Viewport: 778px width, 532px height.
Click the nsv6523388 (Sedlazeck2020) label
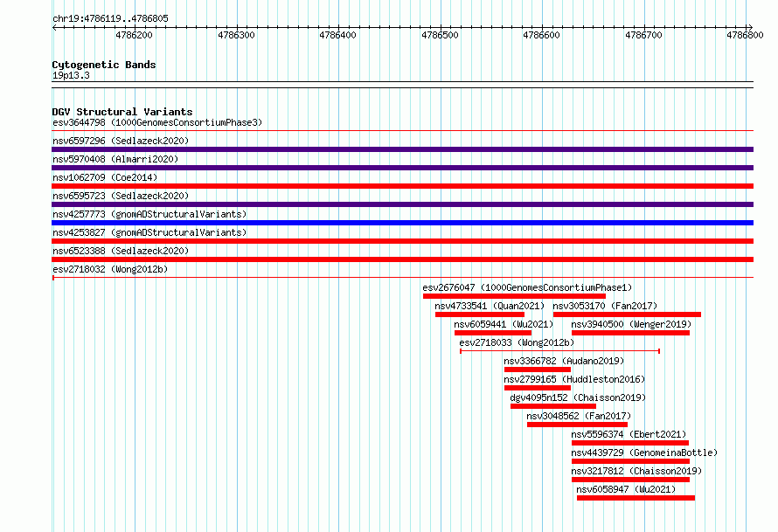[x=121, y=251]
